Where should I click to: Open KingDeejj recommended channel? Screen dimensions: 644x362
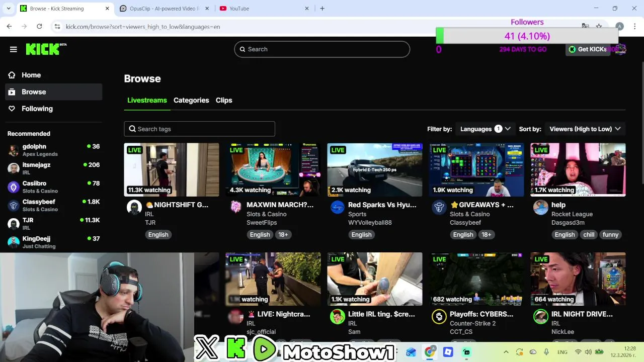pyautogui.click(x=54, y=242)
